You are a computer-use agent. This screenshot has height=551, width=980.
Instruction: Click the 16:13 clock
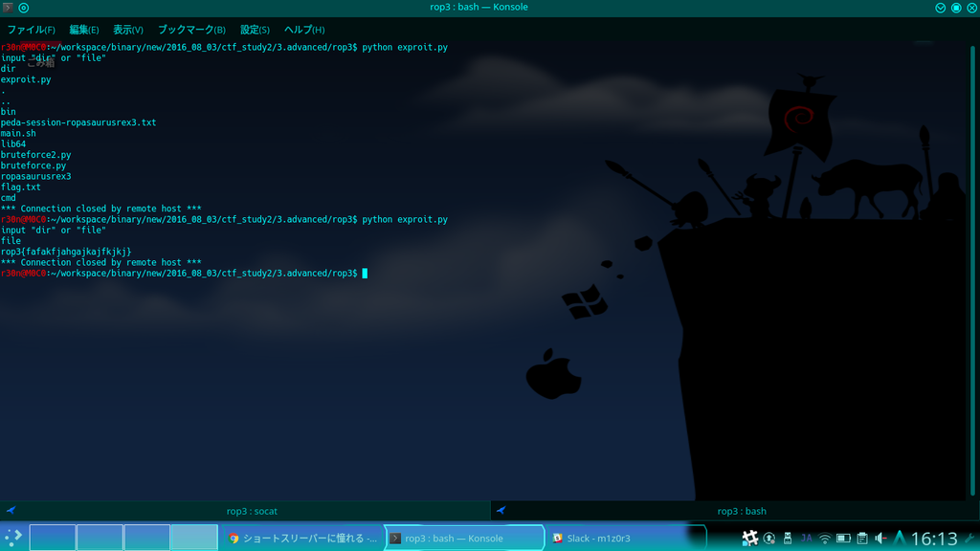[x=934, y=539]
